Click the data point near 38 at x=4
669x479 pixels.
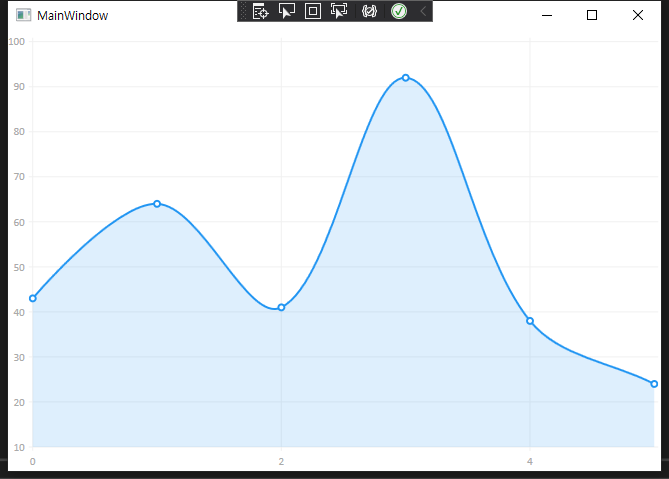530,321
